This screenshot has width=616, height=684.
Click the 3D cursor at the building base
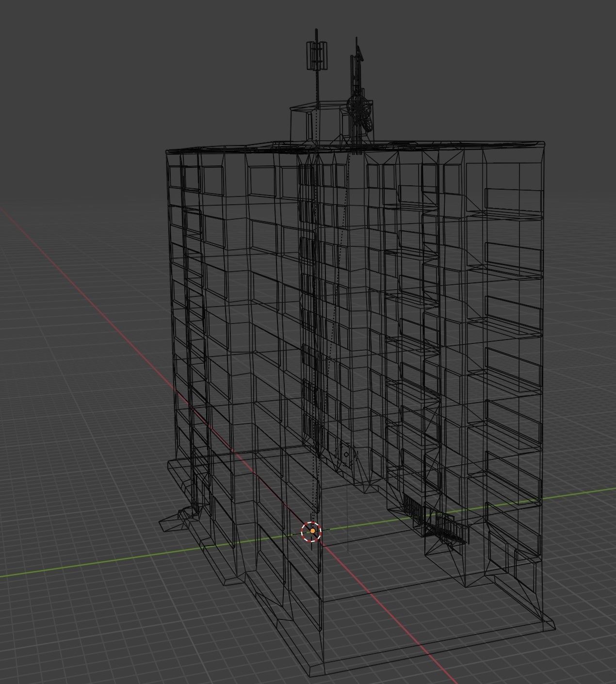click(x=311, y=532)
